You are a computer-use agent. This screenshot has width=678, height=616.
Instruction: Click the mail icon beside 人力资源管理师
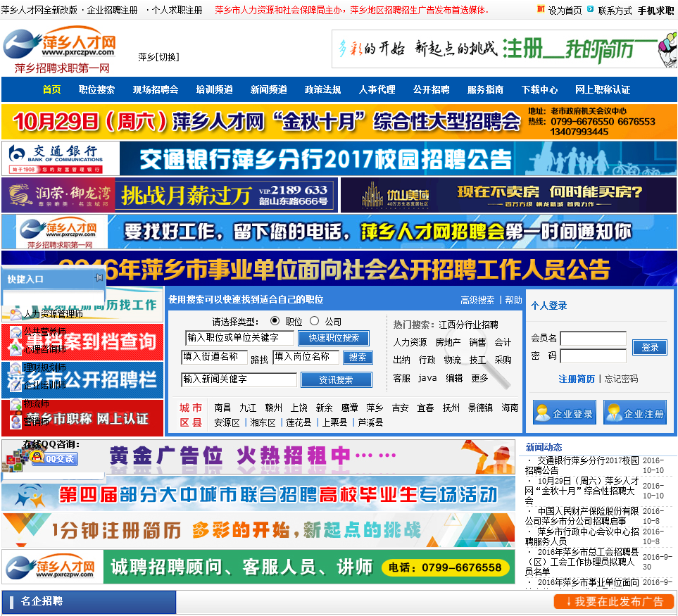(x=16, y=314)
